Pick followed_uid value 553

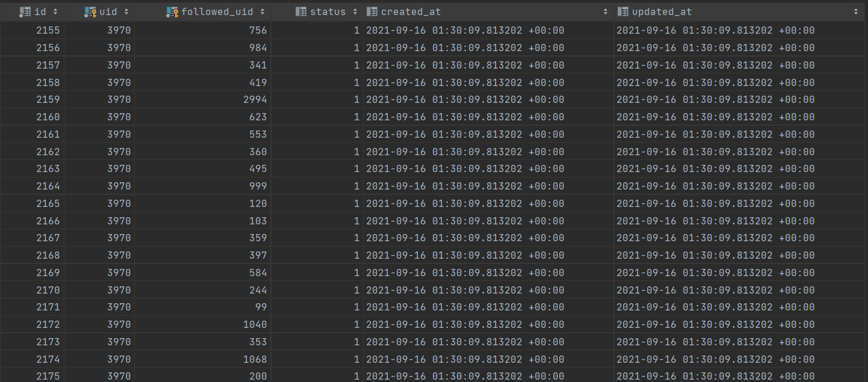click(x=258, y=134)
